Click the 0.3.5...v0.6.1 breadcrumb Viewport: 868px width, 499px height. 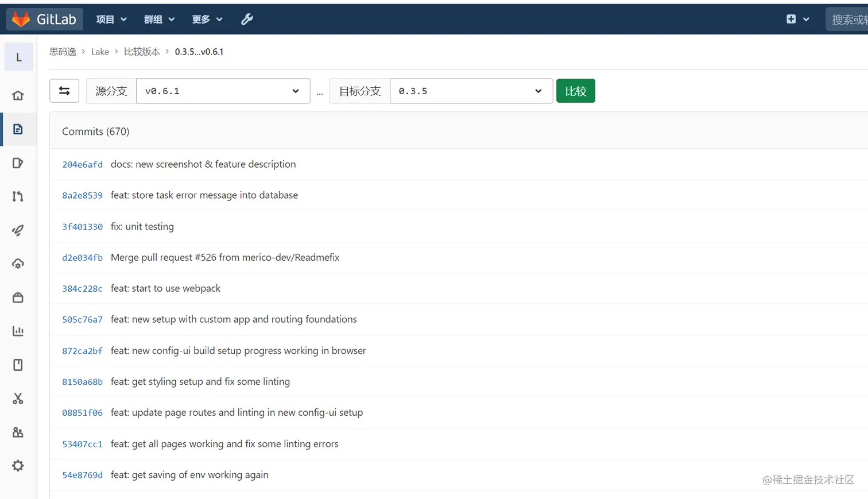click(x=199, y=52)
